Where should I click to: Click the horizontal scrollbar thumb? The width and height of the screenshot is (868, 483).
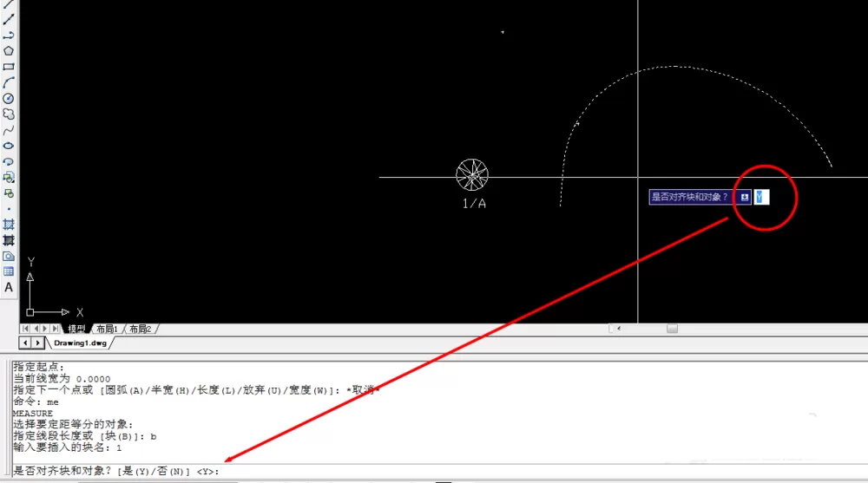(x=672, y=329)
